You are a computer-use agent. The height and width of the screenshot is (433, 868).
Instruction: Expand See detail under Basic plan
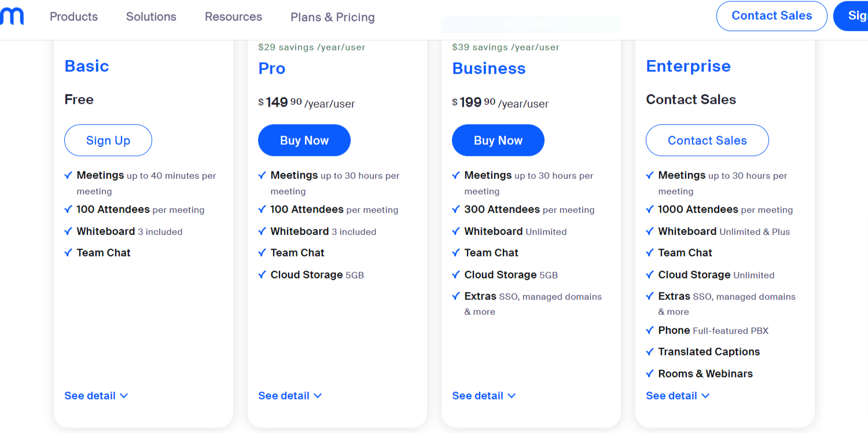click(96, 396)
